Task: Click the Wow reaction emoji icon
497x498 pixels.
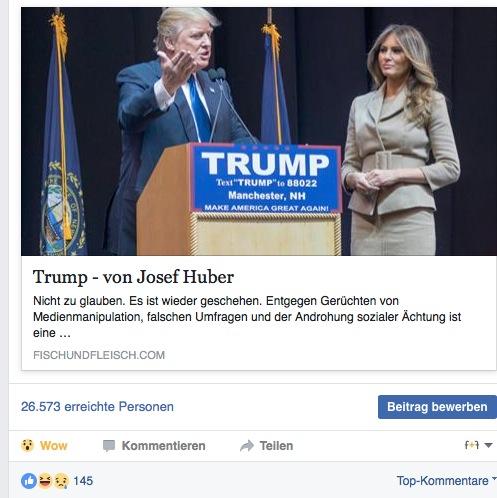Action: [x=27, y=445]
